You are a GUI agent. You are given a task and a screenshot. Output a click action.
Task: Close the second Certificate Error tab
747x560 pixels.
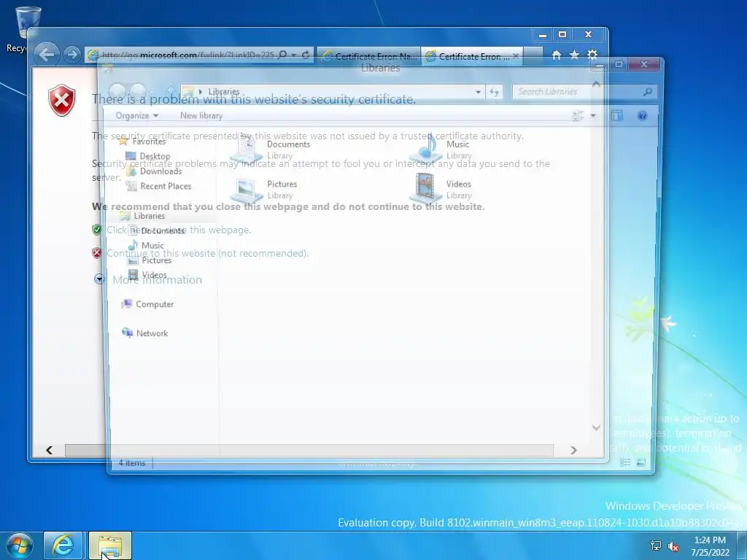point(516,56)
